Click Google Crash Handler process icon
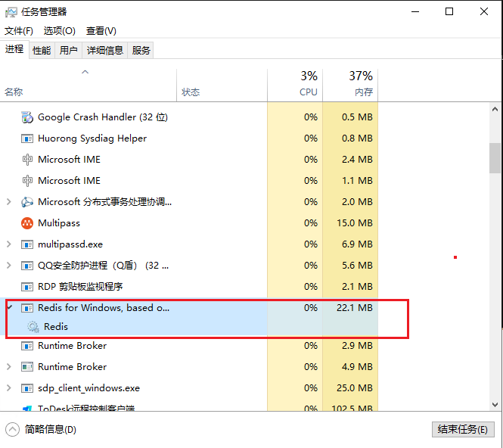Viewport: 503px width, 448px height. coord(27,117)
